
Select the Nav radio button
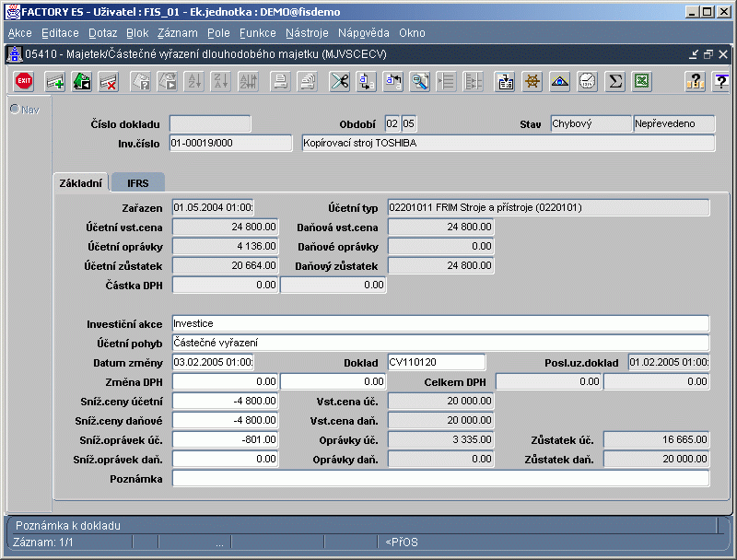pos(15,110)
